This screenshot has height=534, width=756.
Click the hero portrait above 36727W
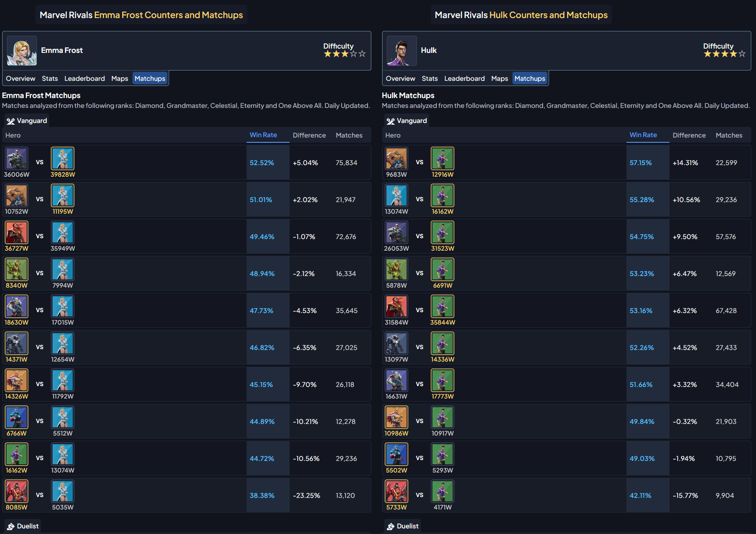[17, 232]
